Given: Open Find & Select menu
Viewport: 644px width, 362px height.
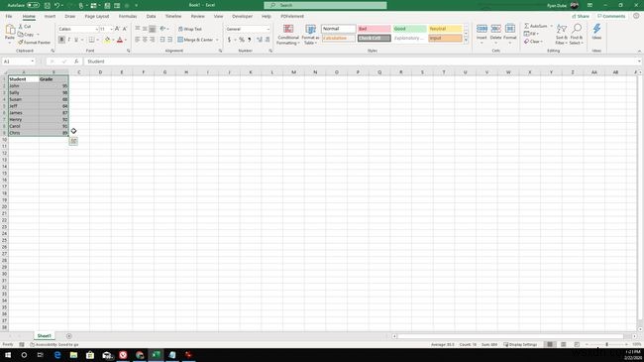Looking at the screenshot, I should pyautogui.click(x=577, y=34).
